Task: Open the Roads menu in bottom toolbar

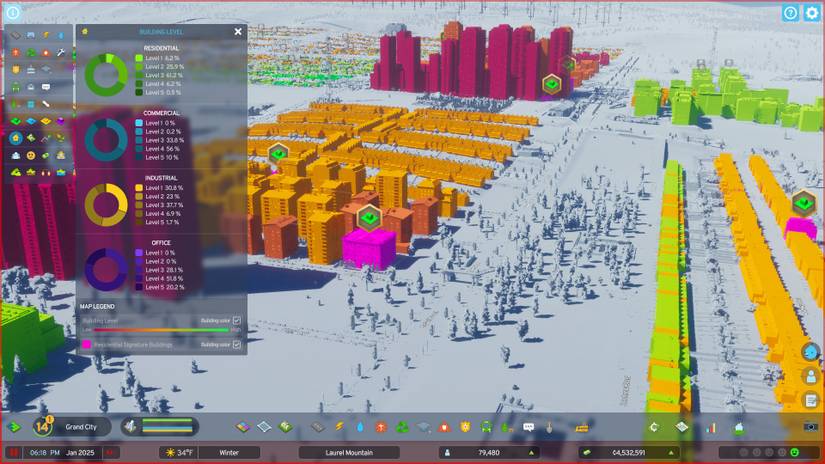Action: [317, 427]
